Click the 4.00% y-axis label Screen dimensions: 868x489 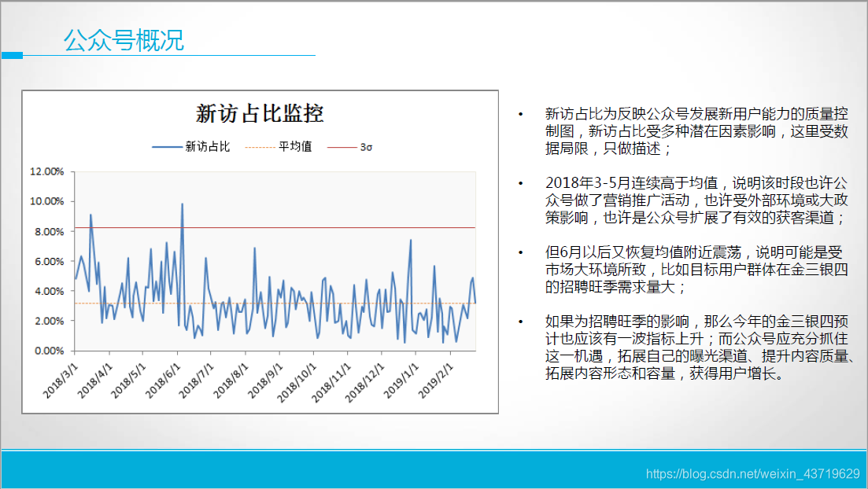pos(50,291)
